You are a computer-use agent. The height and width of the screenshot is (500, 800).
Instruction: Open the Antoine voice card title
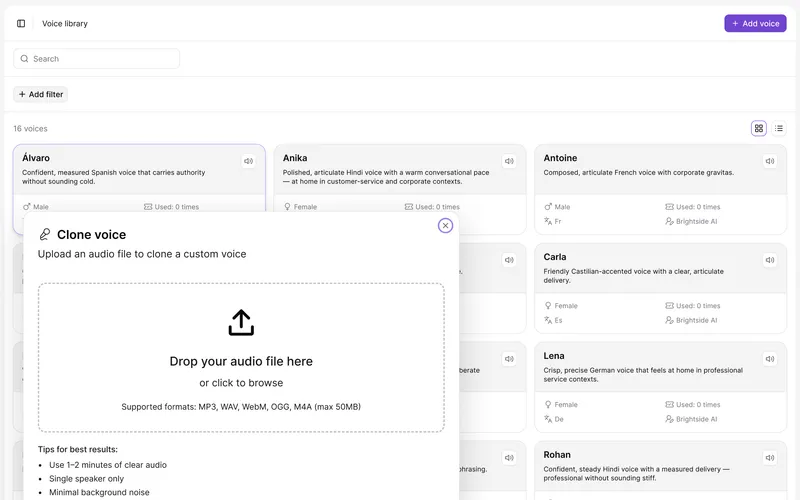560,158
